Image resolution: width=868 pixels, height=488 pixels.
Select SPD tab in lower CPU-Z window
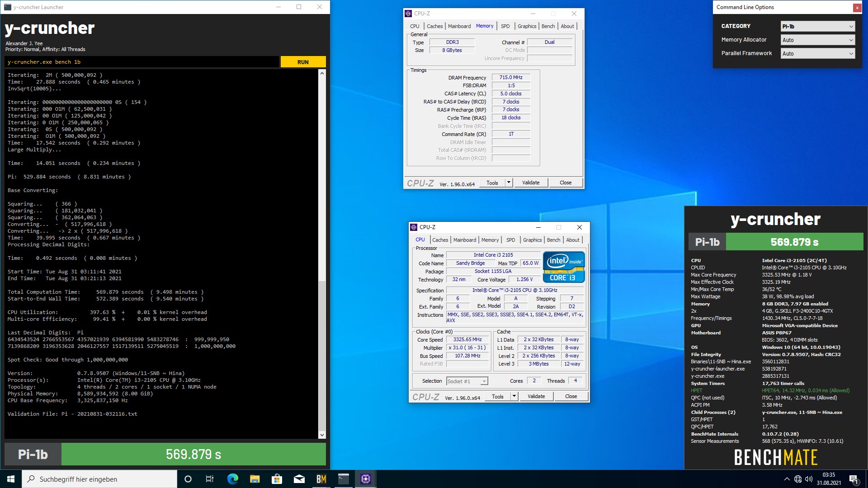(511, 240)
